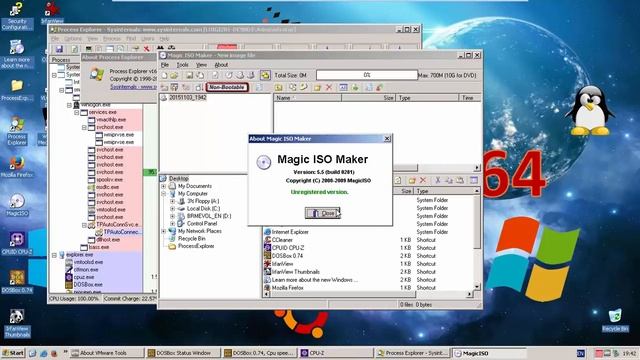The height and width of the screenshot is (360, 640).
Task: Click the disc icon in About Magic ISO Maker dialog
Action: click(264, 162)
